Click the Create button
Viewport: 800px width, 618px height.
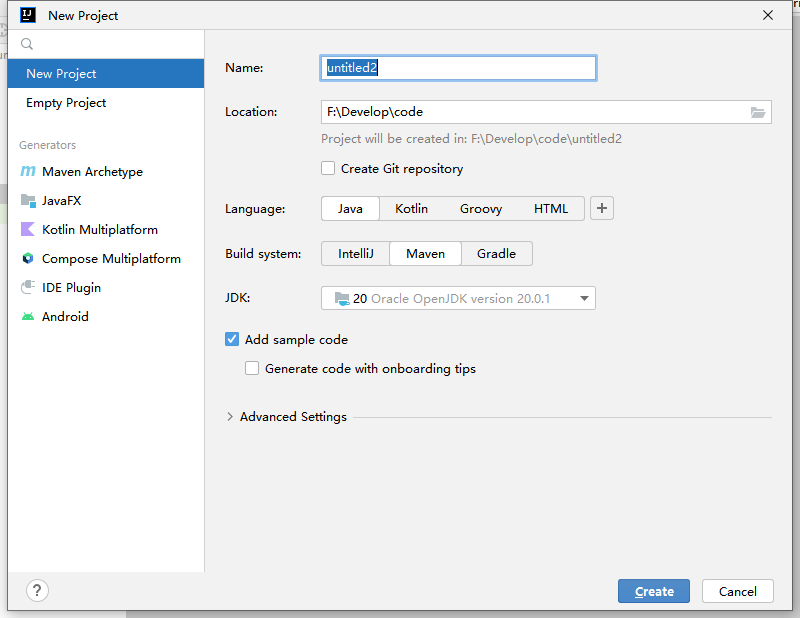pyautogui.click(x=653, y=591)
